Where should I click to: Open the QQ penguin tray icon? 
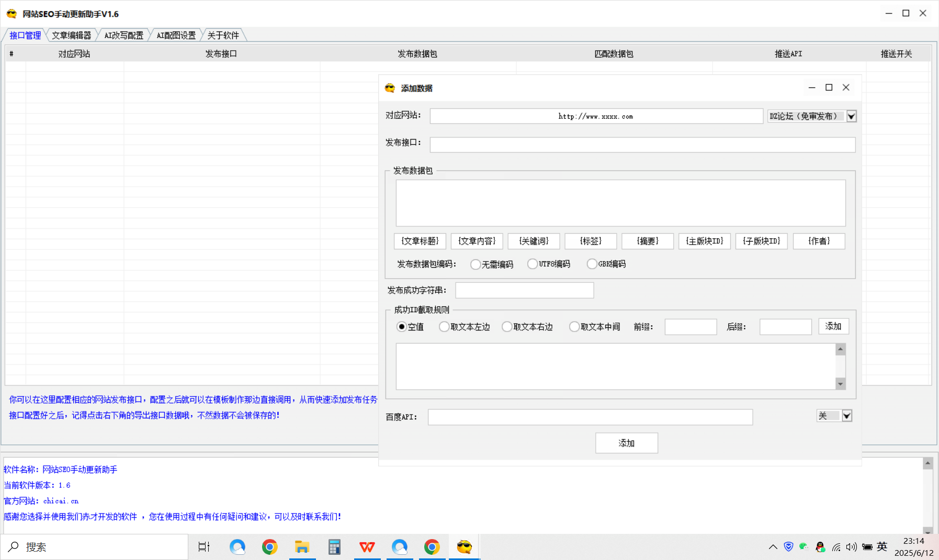click(x=820, y=547)
